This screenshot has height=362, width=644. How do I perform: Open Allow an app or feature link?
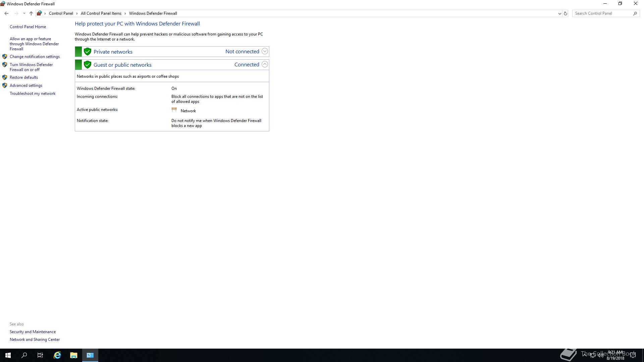tap(34, 44)
